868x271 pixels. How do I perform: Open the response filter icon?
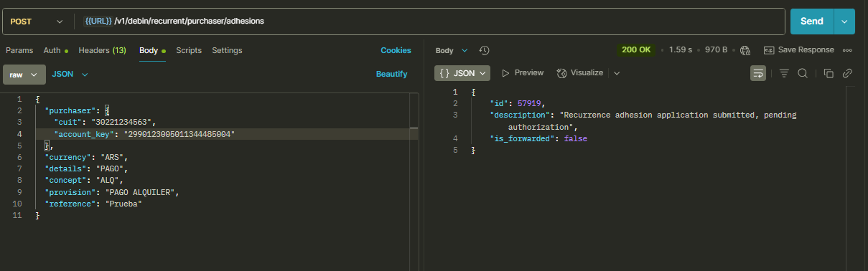coord(784,73)
